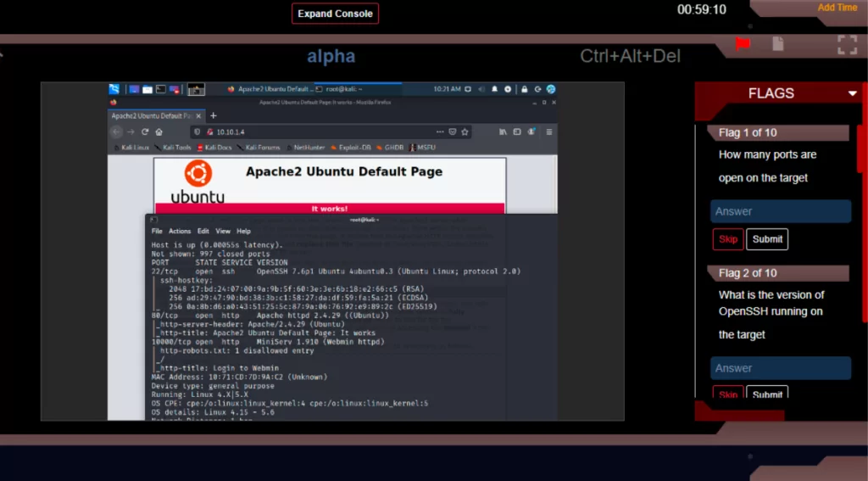
Task: Click the Save to Pocket icon
Action: click(x=453, y=131)
